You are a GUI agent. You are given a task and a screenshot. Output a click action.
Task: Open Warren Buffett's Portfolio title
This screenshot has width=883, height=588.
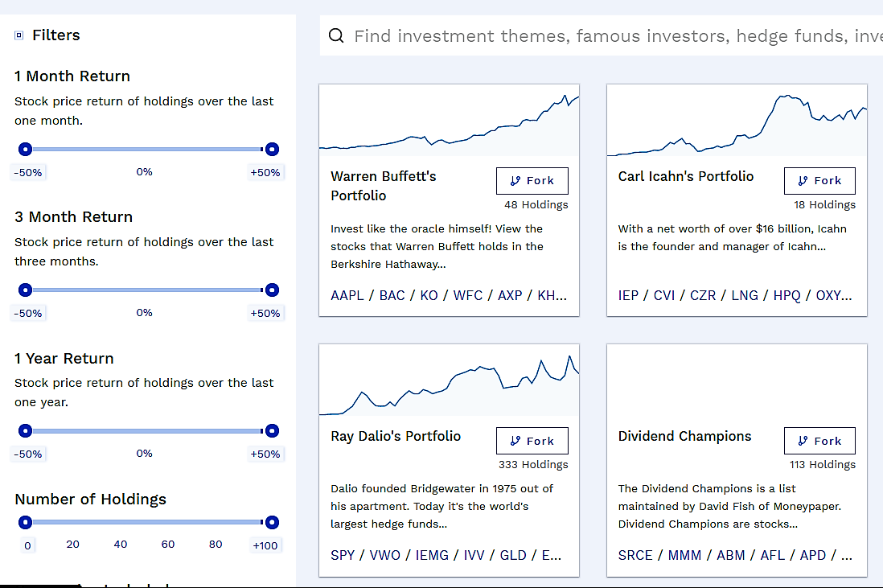384,186
